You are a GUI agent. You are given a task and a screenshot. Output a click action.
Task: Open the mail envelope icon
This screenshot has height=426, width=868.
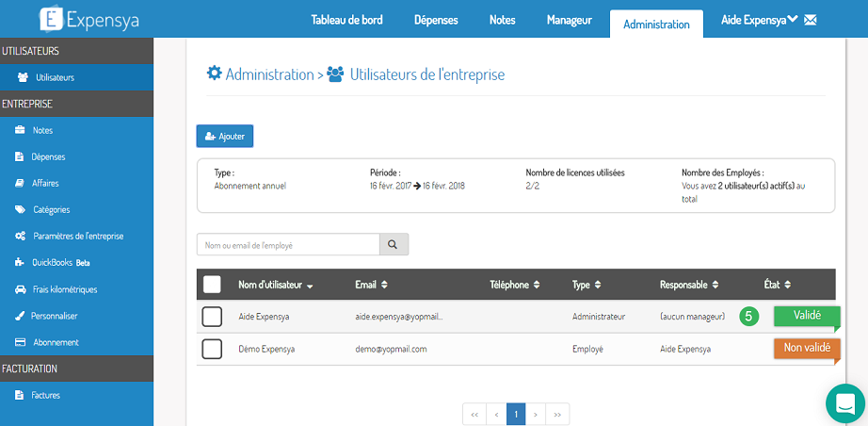point(811,21)
